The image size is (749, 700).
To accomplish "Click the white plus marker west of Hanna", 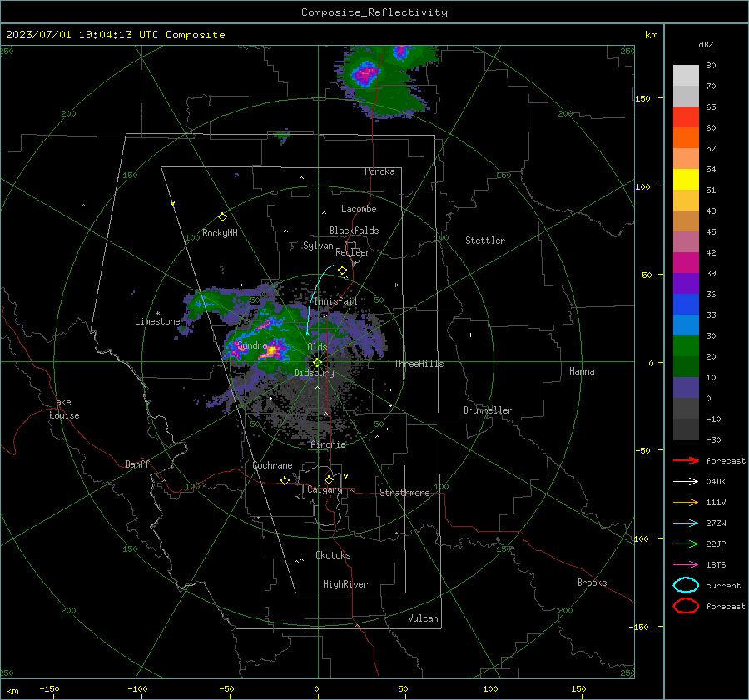I will (470, 335).
